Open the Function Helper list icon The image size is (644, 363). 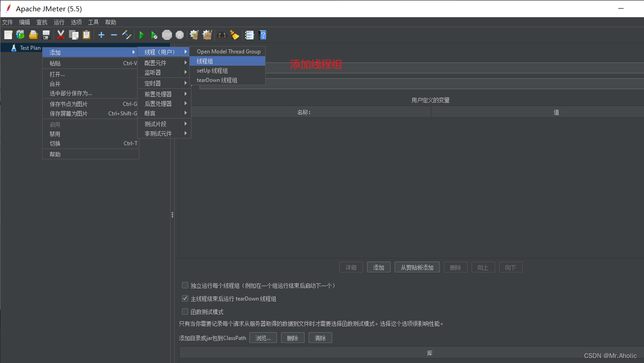click(x=249, y=35)
